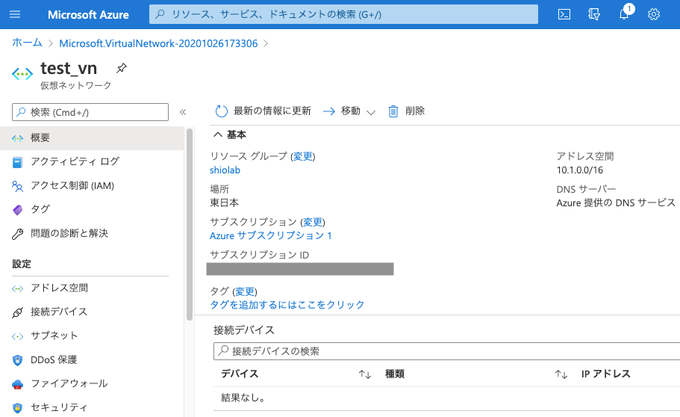This screenshot has width=680, height=417.
Task: Open Azure サブスクリプション 1 link
Action: point(271,236)
